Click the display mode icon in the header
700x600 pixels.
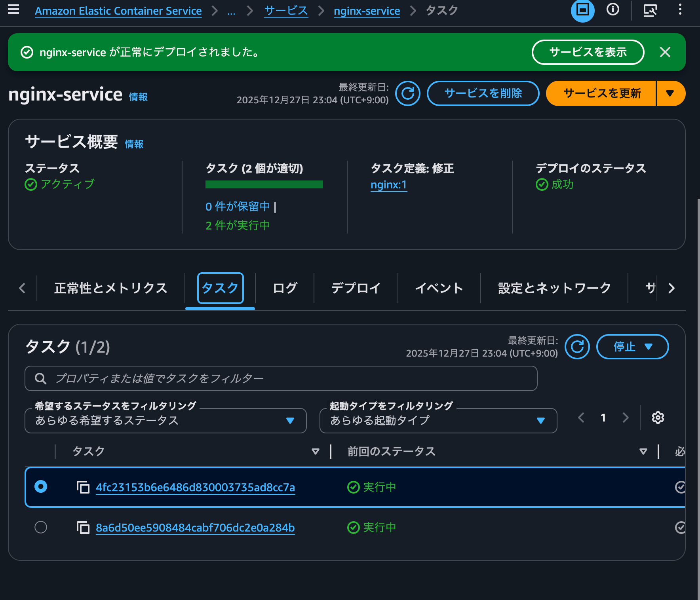(x=582, y=11)
